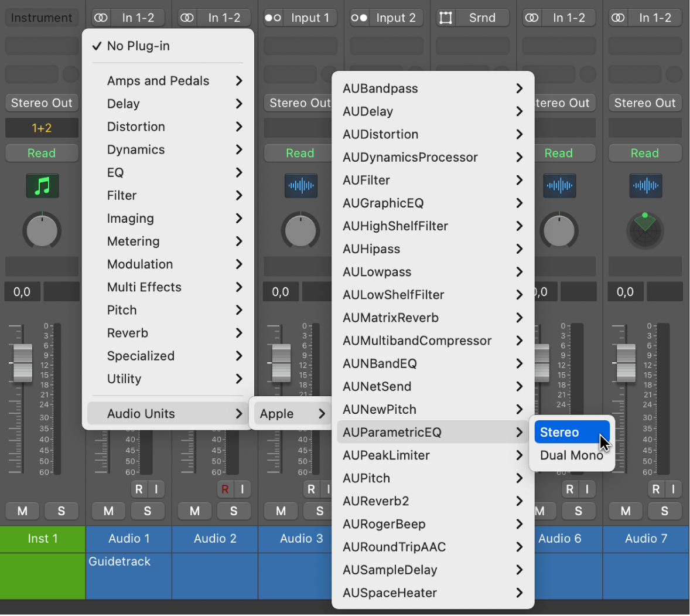The image size is (690, 616).
Task: Click the surround pan control on Audio 7
Action: click(x=644, y=230)
